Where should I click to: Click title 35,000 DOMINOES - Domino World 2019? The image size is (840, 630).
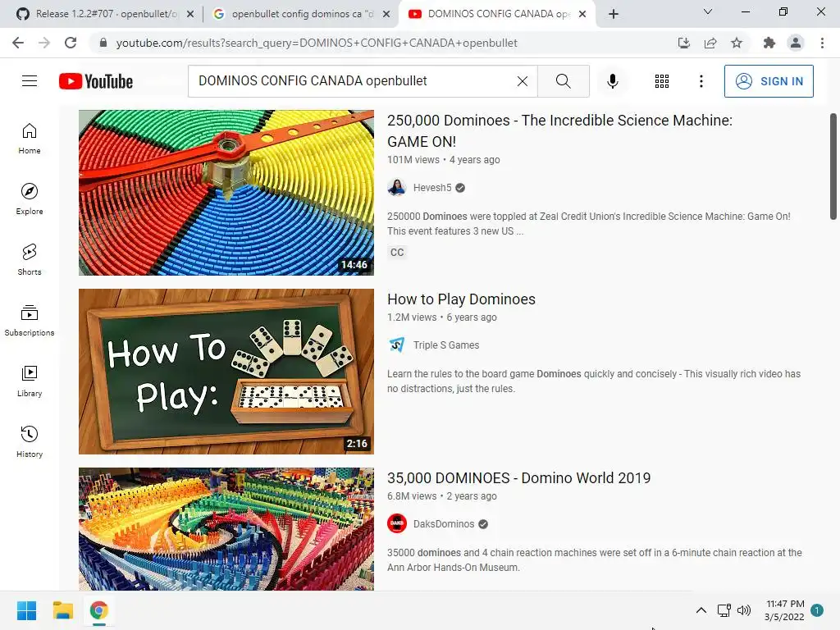tap(518, 478)
